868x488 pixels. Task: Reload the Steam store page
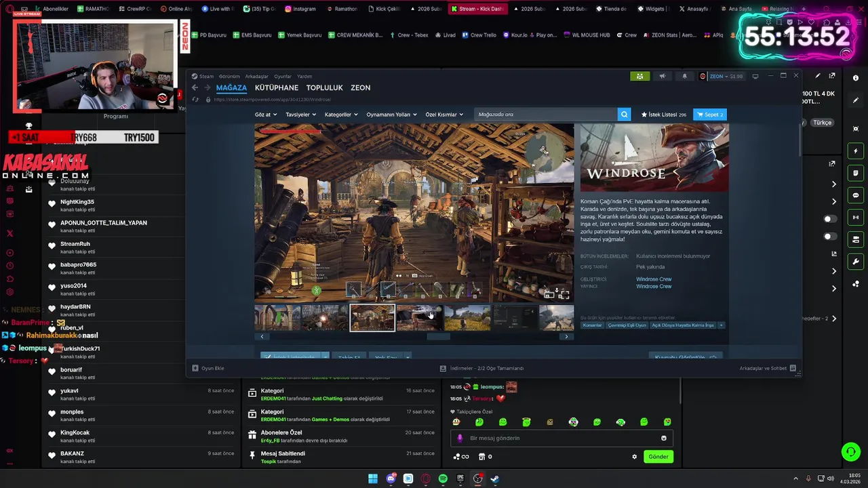click(x=196, y=100)
